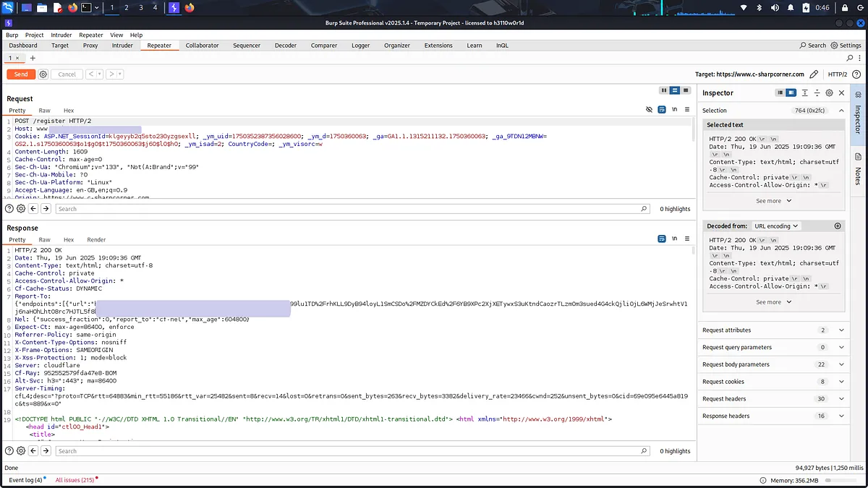
Task: Open Inspector settings gear
Action: pyautogui.click(x=829, y=93)
